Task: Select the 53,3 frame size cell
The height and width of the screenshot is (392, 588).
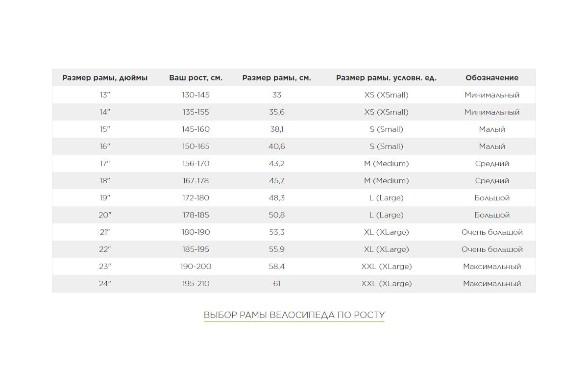Action: pos(276,232)
